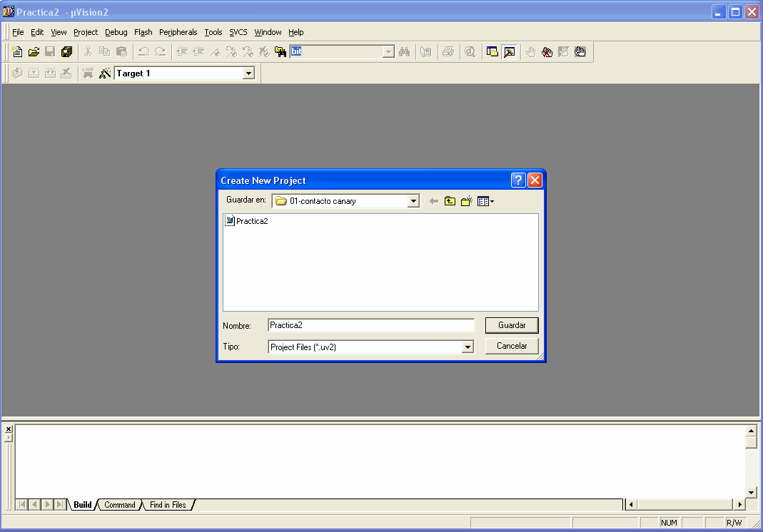Click the Open File folder icon
Viewport: 763px width, 532px height.
pyautogui.click(x=34, y=52)
